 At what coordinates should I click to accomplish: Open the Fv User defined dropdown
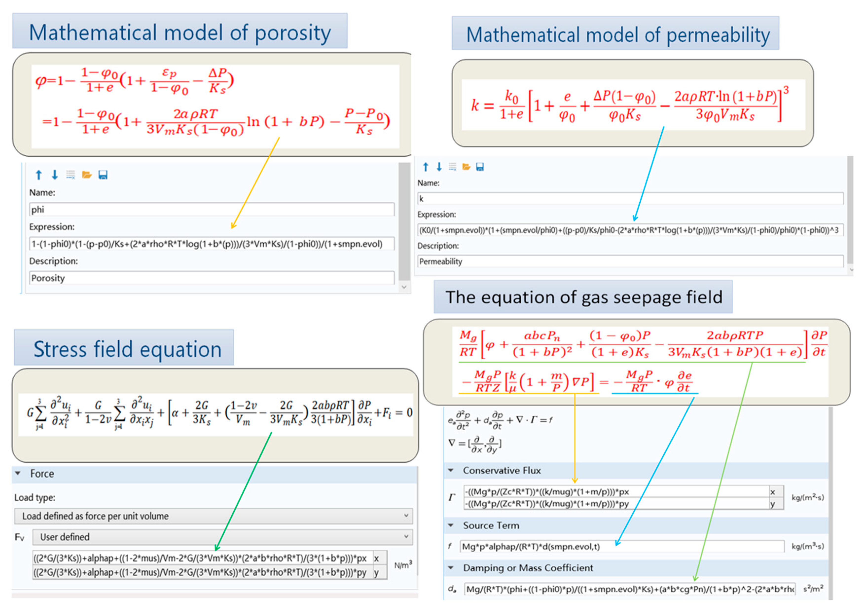click(222, 537)
